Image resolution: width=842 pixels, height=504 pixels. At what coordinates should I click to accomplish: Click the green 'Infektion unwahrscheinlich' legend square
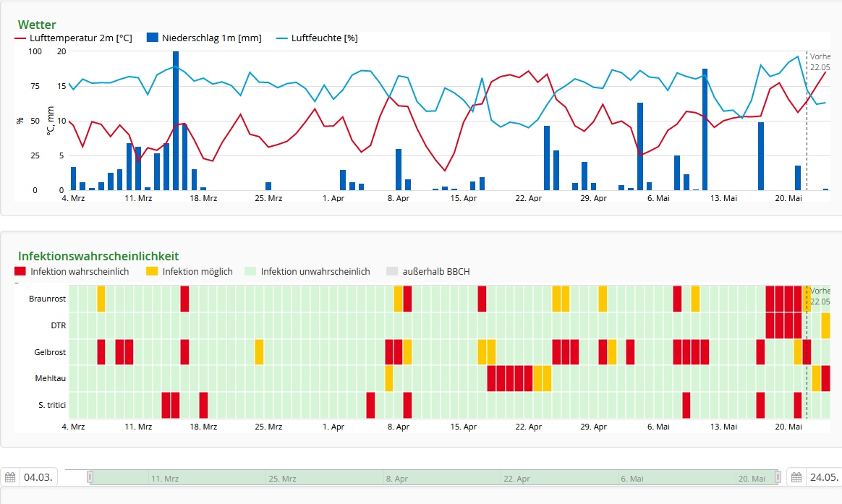point(250,271)
